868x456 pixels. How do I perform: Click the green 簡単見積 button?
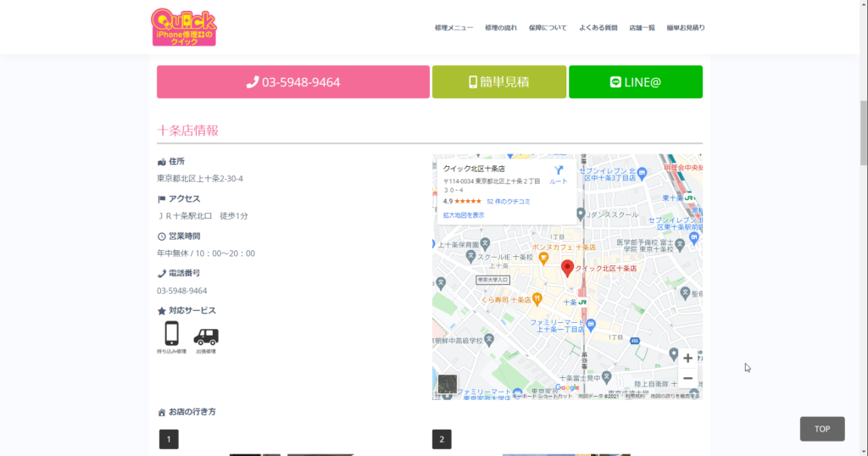[498, 82]
